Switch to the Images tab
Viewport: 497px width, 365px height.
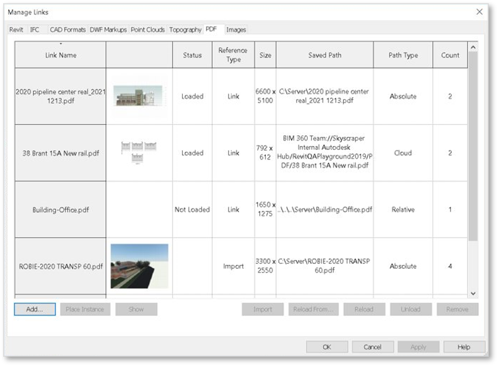236,30
